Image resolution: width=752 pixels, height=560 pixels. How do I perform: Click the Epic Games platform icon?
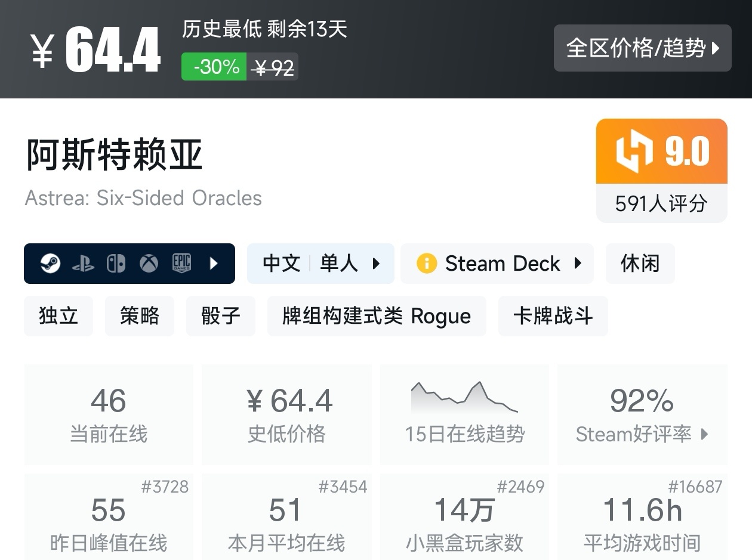pyautogui.click(x=181, y=263)
